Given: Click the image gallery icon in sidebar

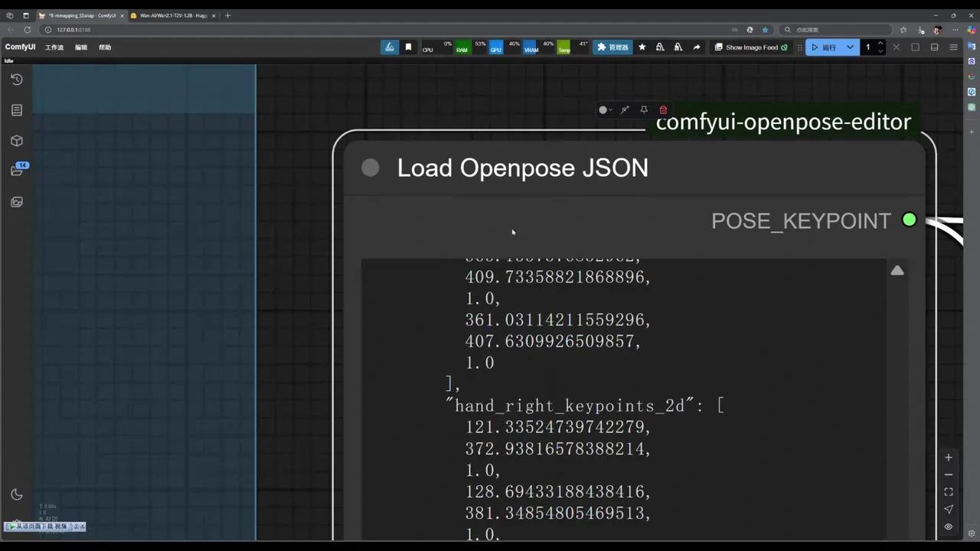Looking at the screenshot, I should [x=17, y=202].
